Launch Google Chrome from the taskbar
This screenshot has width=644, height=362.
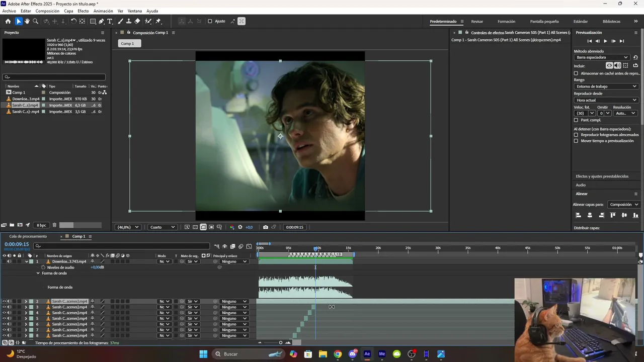click(338, 354)
